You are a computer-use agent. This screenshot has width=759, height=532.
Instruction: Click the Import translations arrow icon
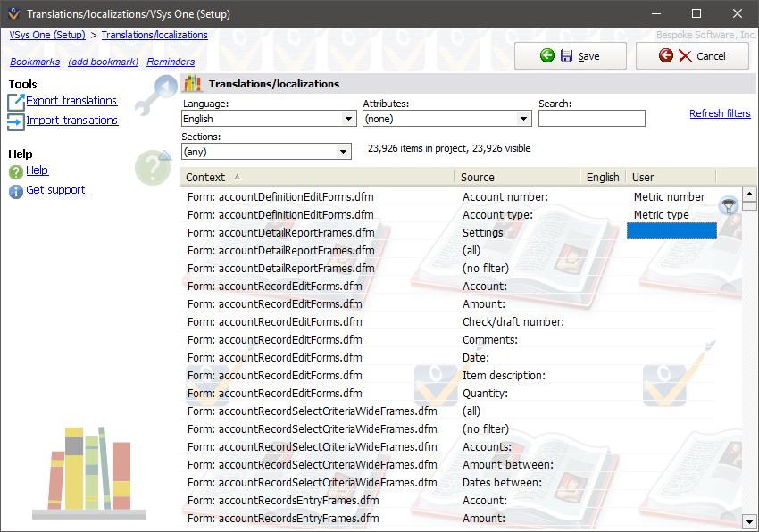point(16,121)
